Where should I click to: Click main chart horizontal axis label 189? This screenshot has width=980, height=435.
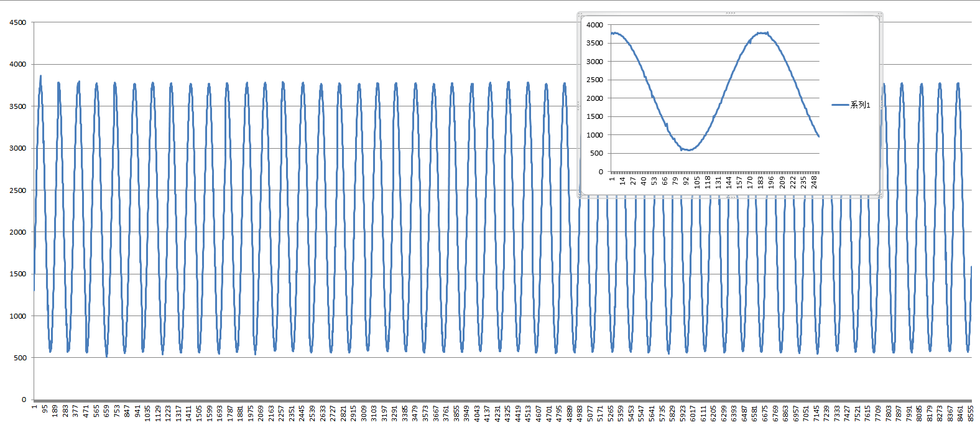click(55, 411)
